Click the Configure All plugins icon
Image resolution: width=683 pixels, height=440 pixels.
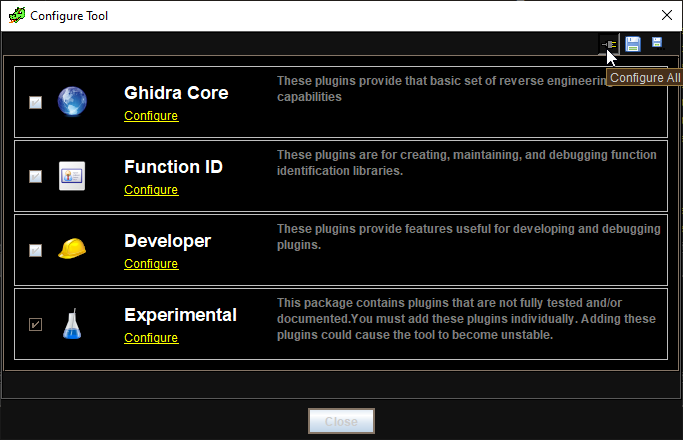click(609, 44)
